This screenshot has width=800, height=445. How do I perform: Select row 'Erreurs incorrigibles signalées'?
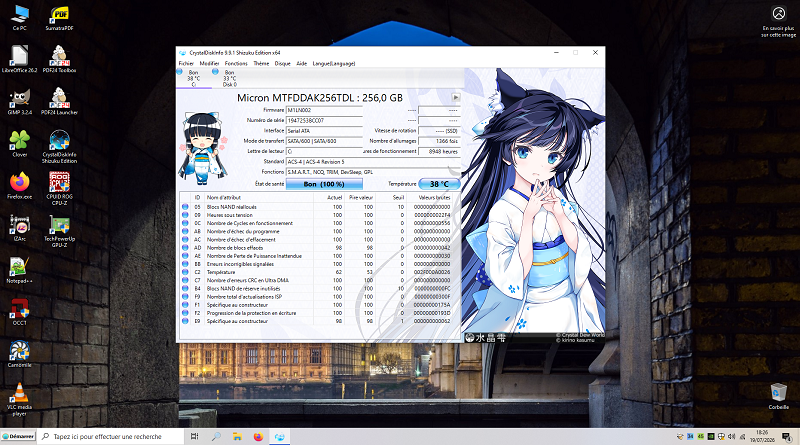(x=315, y=264)
